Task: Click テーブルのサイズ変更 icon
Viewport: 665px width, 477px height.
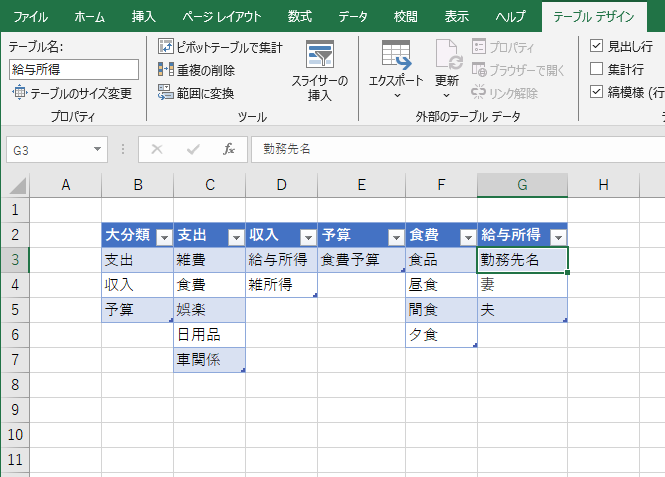Action: pos(20,92)
